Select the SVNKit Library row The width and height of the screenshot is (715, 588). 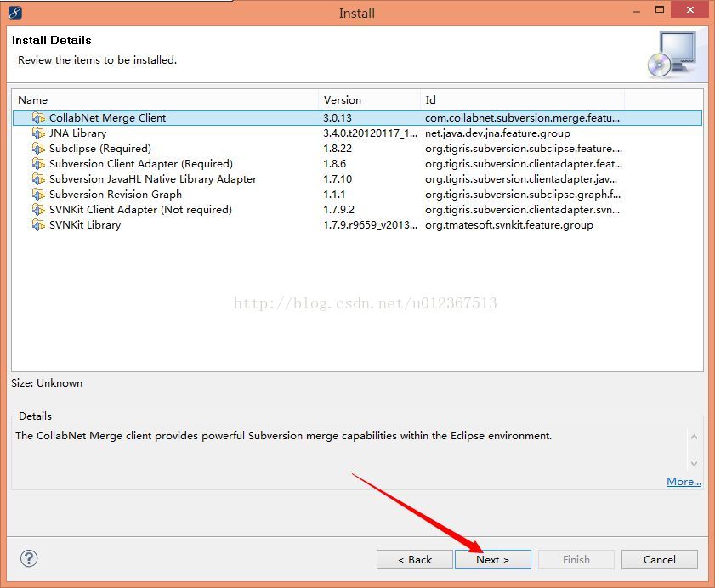[x=357, y=224]
